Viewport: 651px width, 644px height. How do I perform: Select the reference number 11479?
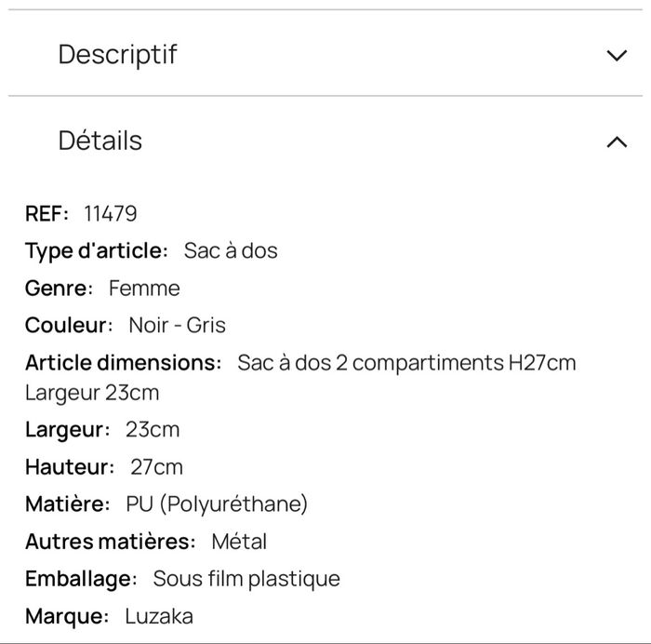[x=110, y=214]
